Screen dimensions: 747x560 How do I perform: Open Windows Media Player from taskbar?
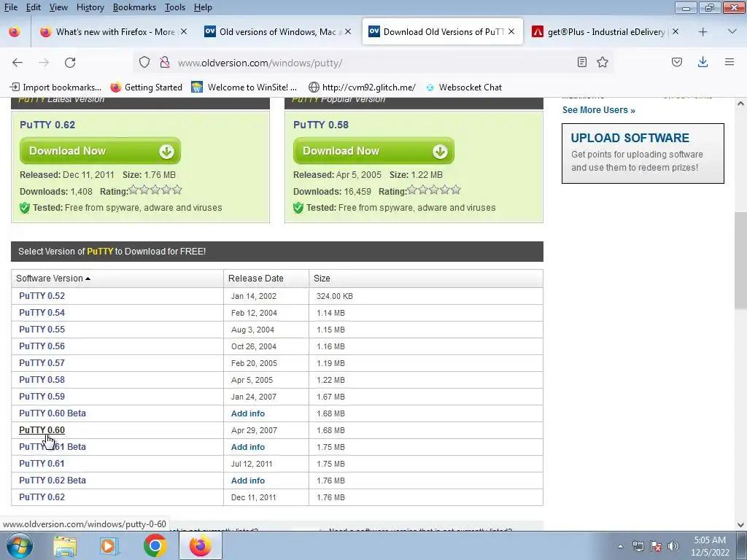109,546
